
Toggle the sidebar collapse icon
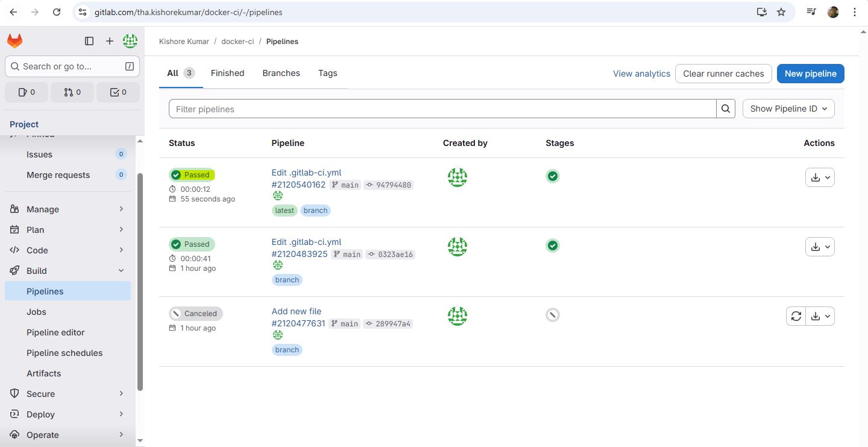coord(89,41)
